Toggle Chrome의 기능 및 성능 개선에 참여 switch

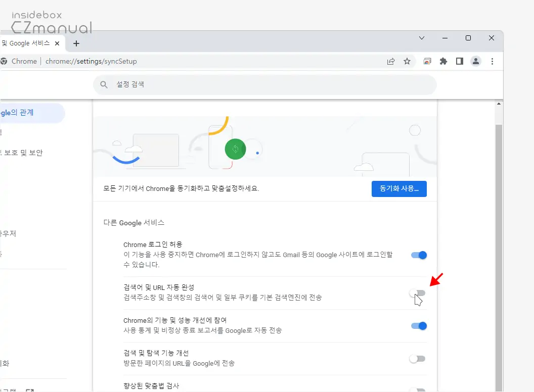tap(419, 326)
